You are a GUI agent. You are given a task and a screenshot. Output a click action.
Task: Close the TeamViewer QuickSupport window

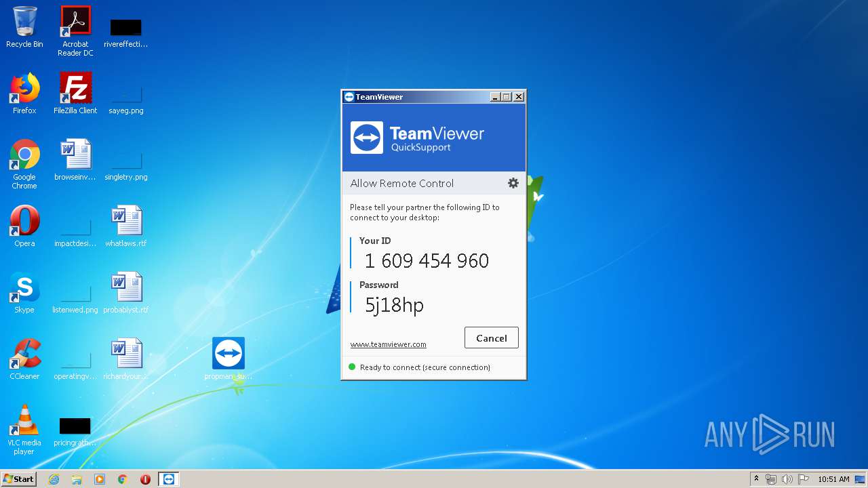coord(519,97)
